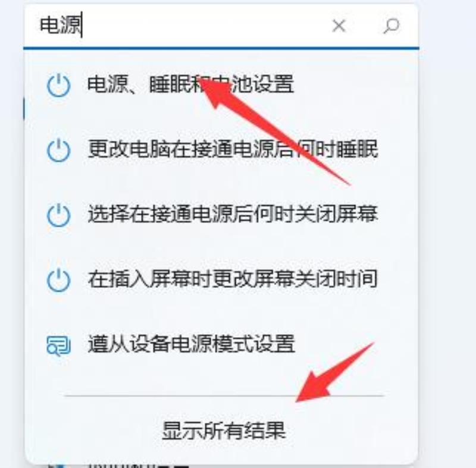The height and width of the screenshot is (468, 476).
Task: Click the separator above 显示所有结果
Action: click(x=224, y=395)
